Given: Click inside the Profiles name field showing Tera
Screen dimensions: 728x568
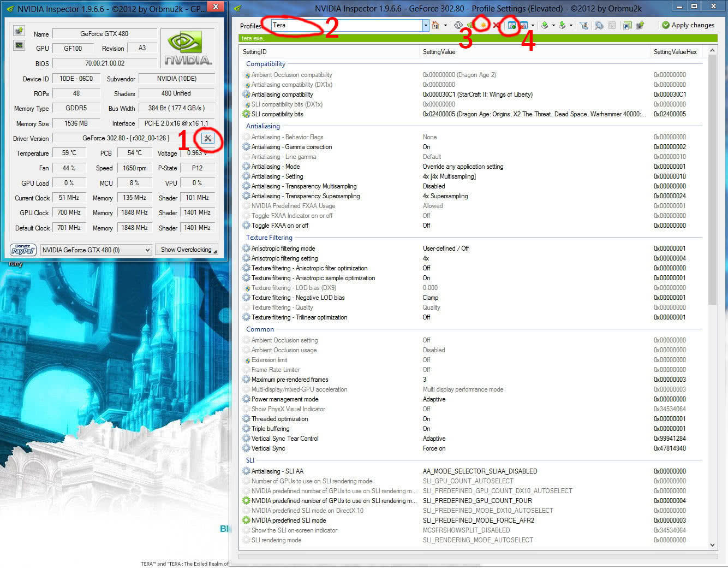Looking at the screenshot, I should pyautogui.click(x=347, y=25).
